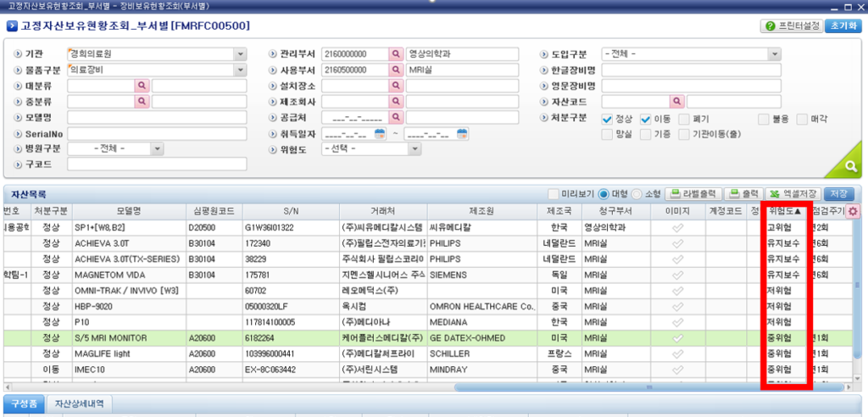This screenshot has width=868, height=417.
Task: Click the 제조원 column header
Action: coord(482,211)
